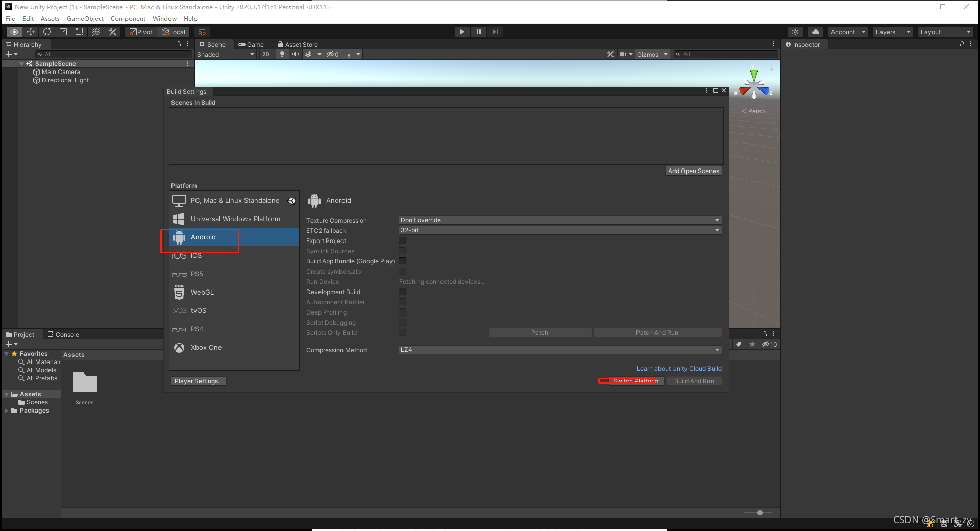Open Scene camera settings icon
Viewport: 980px width, 531px height.
(623, 54)
